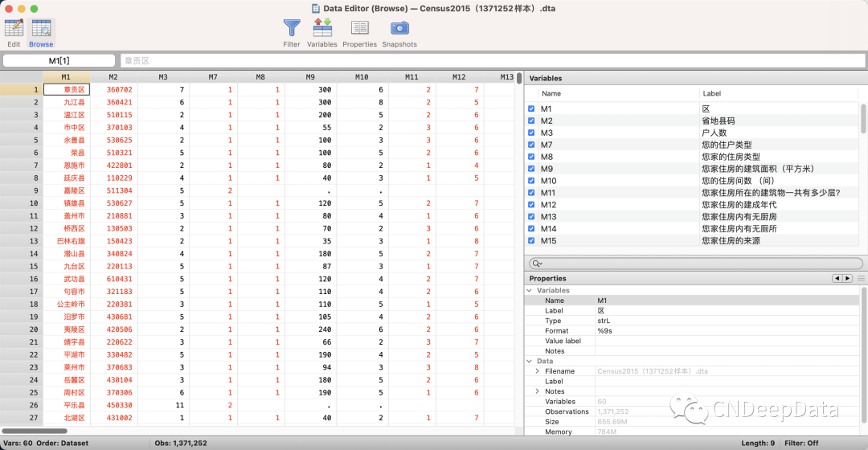Go to next variable in Properties
Viewport: 868px width, 450px height.
847,278
